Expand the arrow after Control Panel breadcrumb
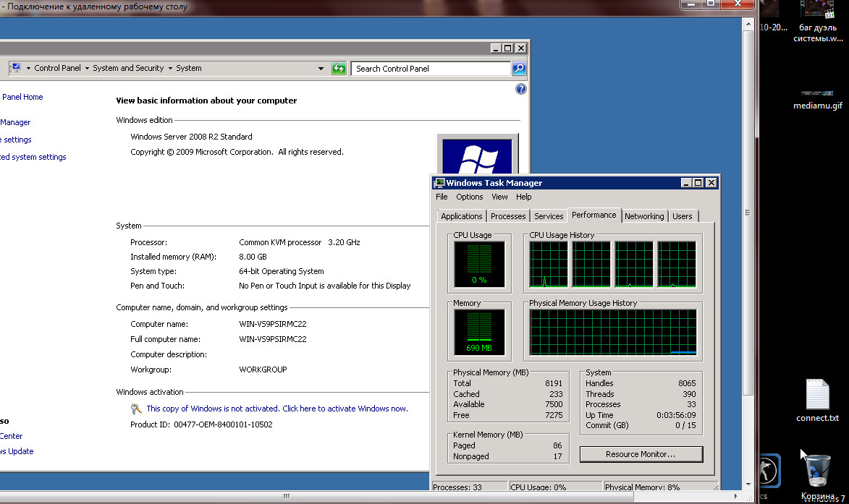This screenshot has width=849, height=504. 87,68
